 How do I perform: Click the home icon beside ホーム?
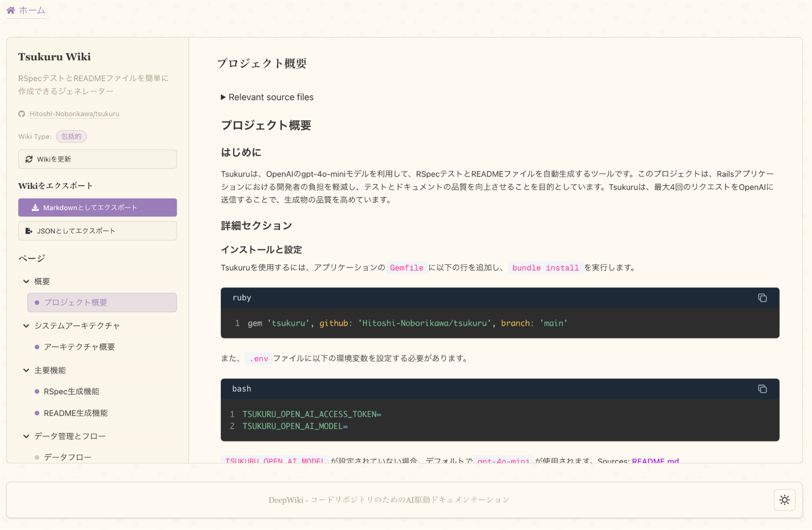coord(11,10)
